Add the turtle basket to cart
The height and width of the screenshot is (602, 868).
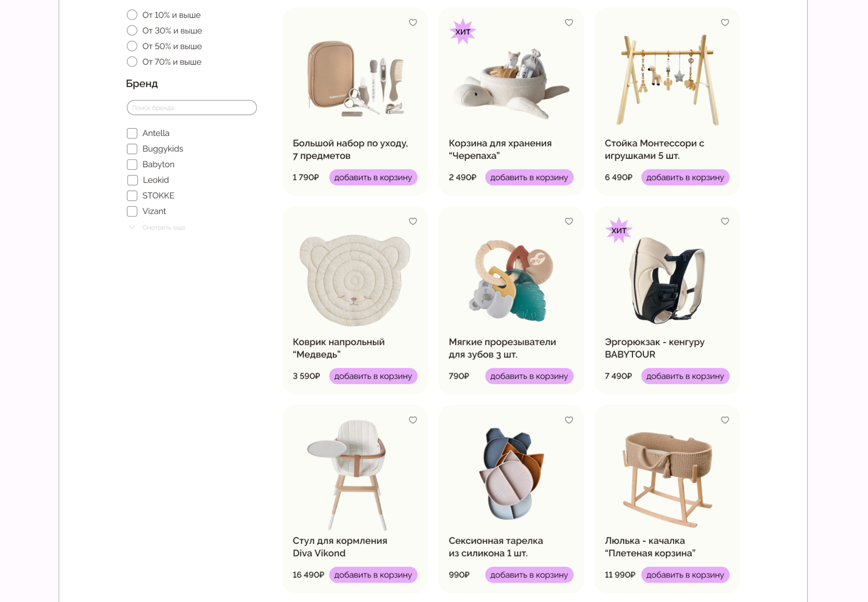pos(529,178)
